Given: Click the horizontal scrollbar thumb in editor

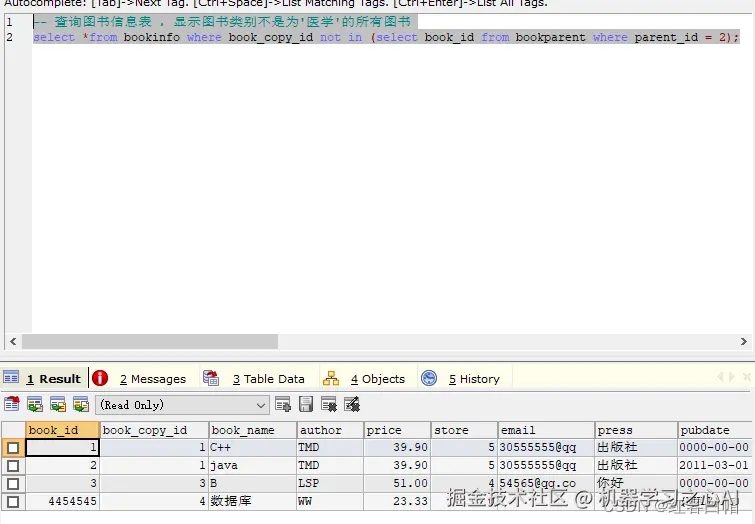Looking at the screenshot, I should (150, 341).
